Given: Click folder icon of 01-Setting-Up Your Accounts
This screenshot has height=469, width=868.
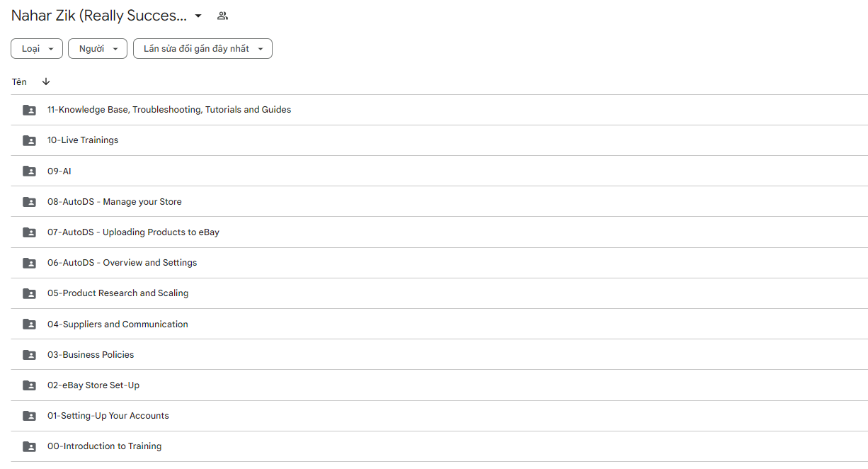Looking at the screenshot, I should point(29,416).
